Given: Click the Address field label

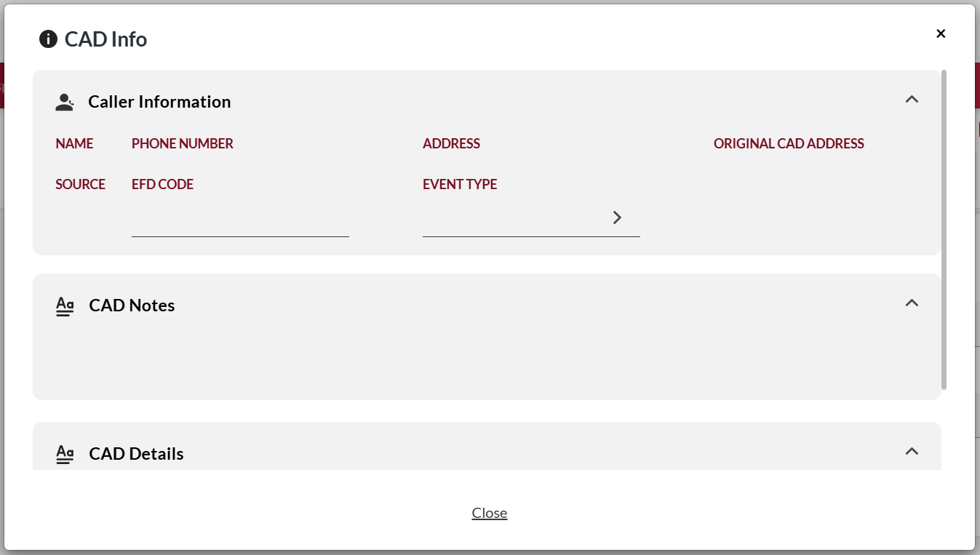Looking at the screenshot, I should click(x=451, y=144).
